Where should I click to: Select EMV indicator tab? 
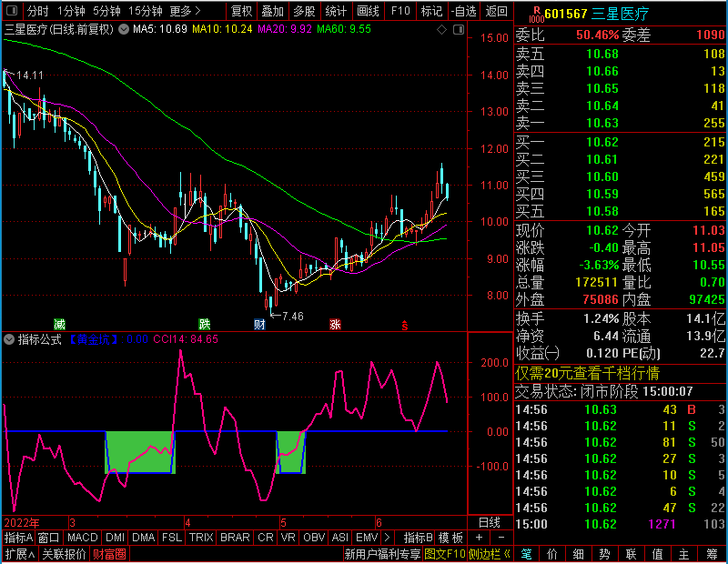point(367,538)
